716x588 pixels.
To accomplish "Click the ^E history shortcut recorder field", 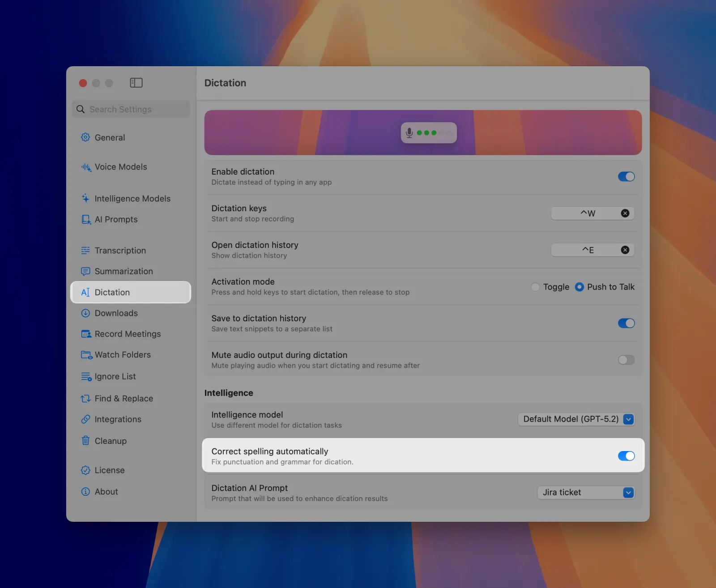I will click(592, 250).
